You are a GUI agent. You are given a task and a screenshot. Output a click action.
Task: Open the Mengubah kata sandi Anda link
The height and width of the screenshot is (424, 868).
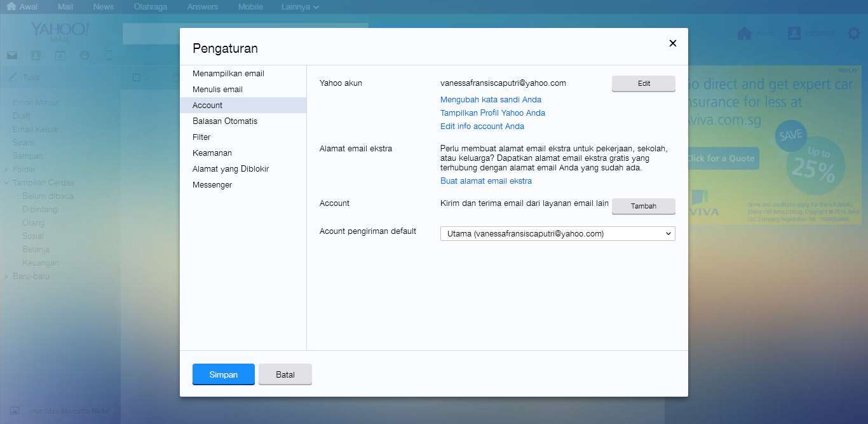490,99
